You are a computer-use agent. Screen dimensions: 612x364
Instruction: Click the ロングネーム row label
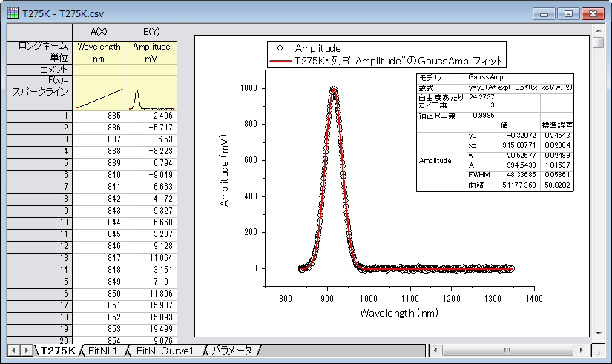pos(40,47)
